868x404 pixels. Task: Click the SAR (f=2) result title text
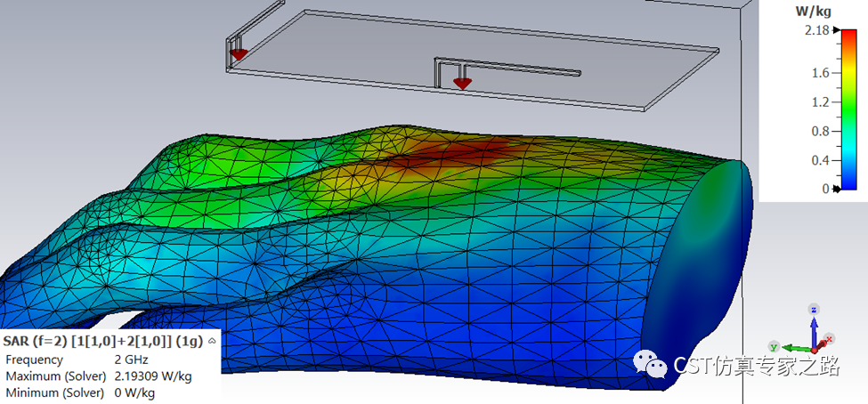click(x=103, y=341)
